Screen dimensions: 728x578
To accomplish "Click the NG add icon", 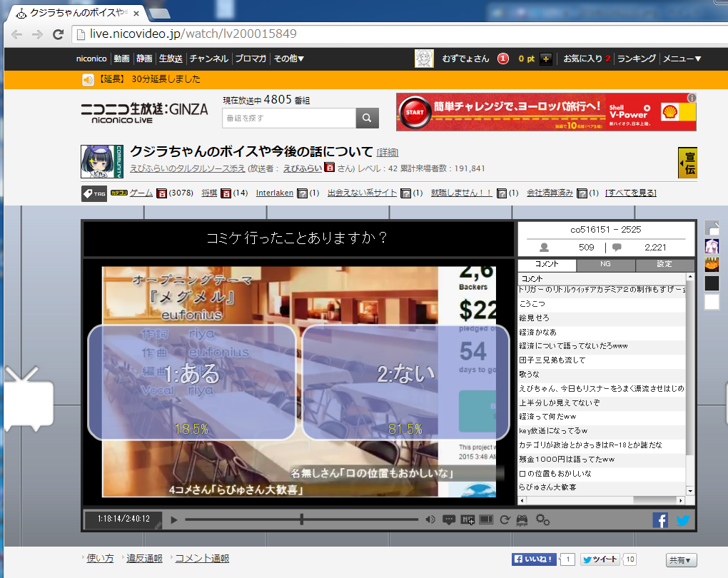I will click(x=467, y=520).
